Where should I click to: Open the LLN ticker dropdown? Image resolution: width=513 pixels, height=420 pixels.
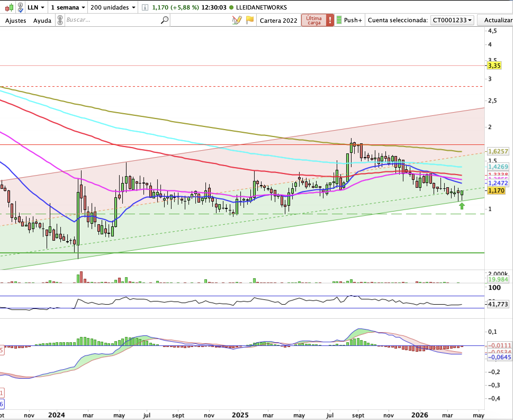click(x=36, y=7)
